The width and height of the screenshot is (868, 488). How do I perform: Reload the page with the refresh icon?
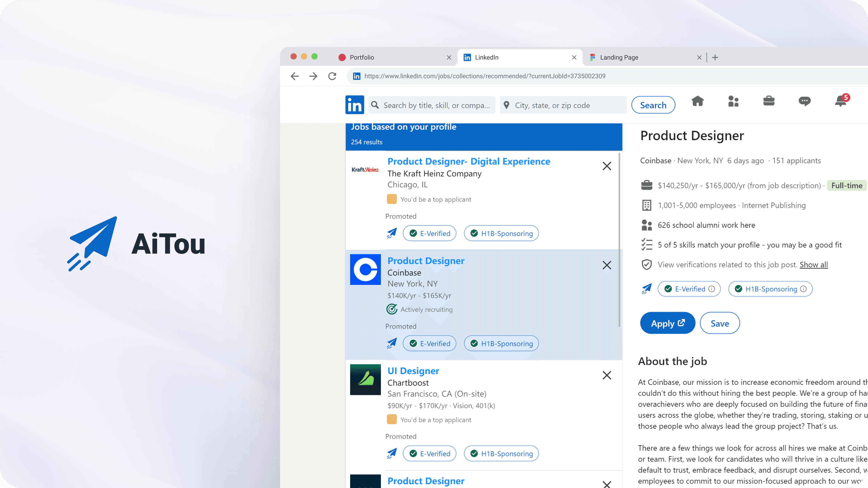[x=332, y=76]
